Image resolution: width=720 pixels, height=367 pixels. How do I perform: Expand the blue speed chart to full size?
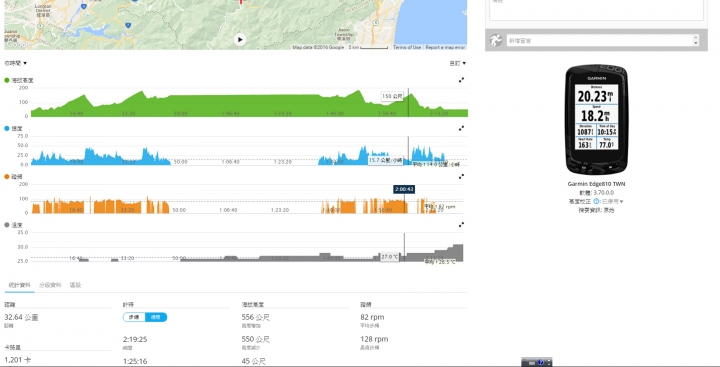point(461,128)
